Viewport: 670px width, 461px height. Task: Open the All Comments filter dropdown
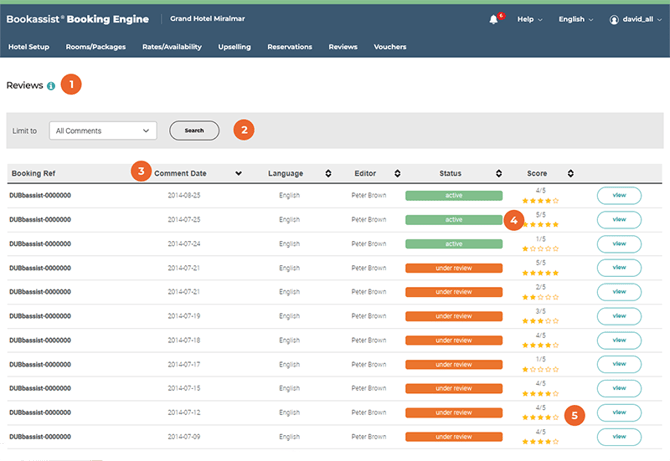point(103,130)
